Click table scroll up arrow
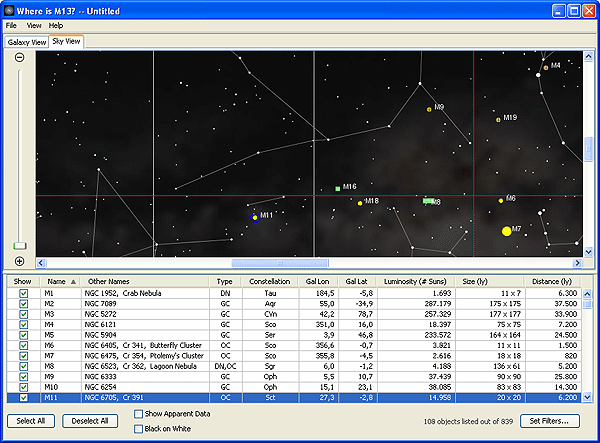 587,294
